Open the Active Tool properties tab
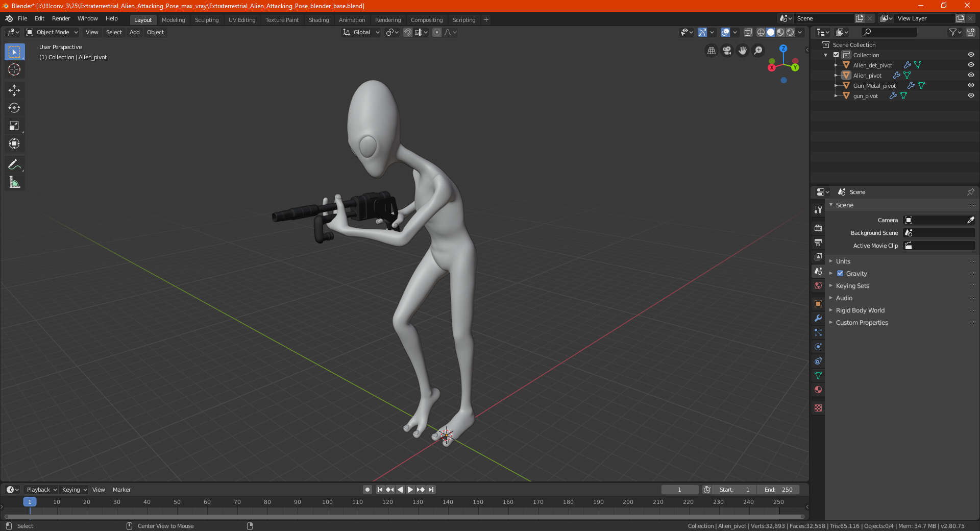The height and width of the screenshot is (531, 980). [x=818, y=209]
